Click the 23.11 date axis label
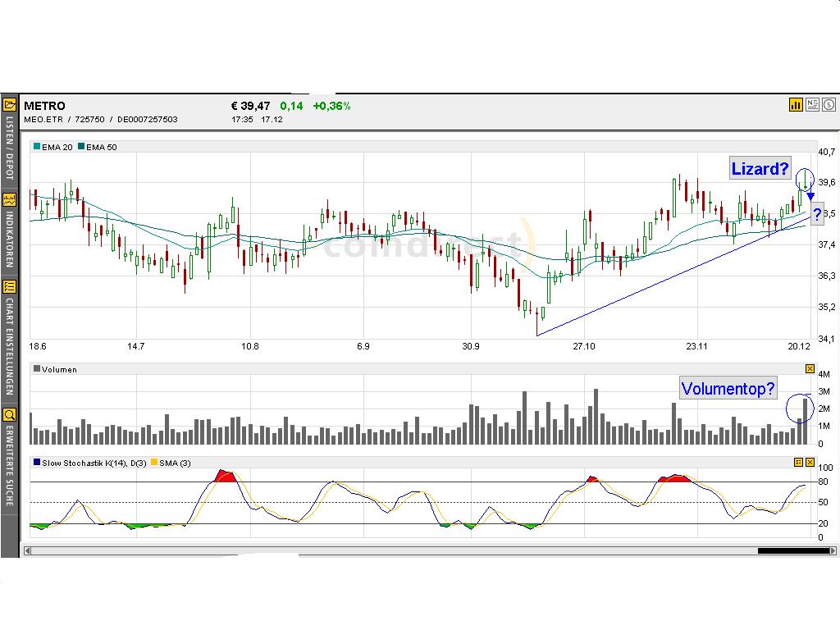 [x=696, y=346]
